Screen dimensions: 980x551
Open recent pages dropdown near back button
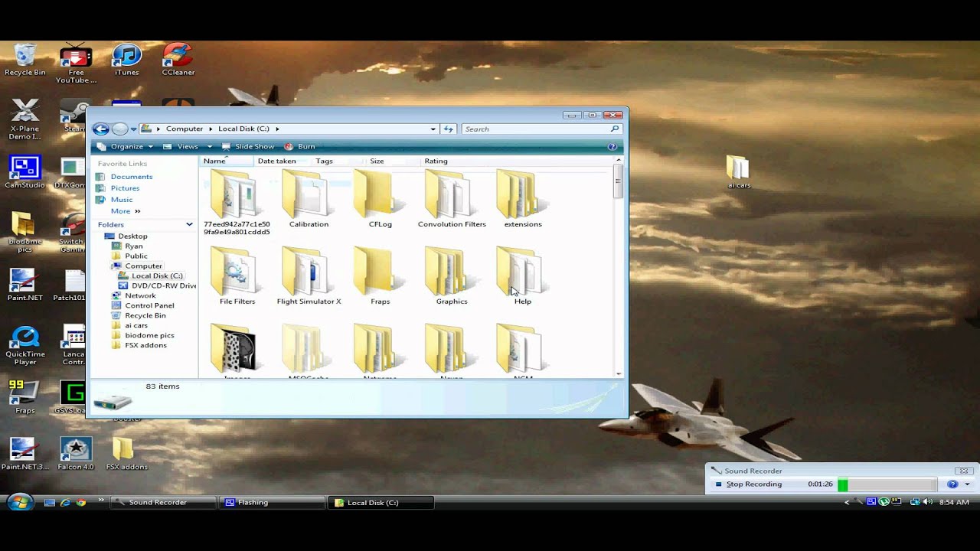133,129
